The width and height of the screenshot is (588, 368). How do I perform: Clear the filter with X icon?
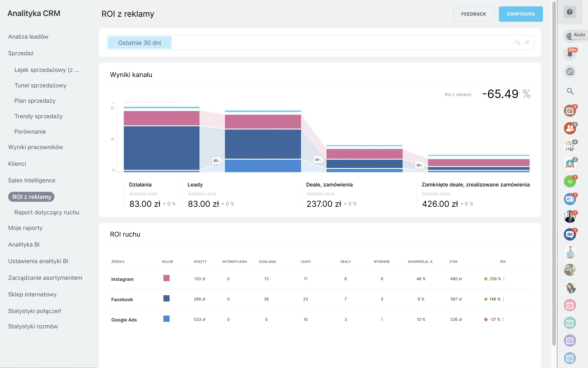[x=527, y=42]
